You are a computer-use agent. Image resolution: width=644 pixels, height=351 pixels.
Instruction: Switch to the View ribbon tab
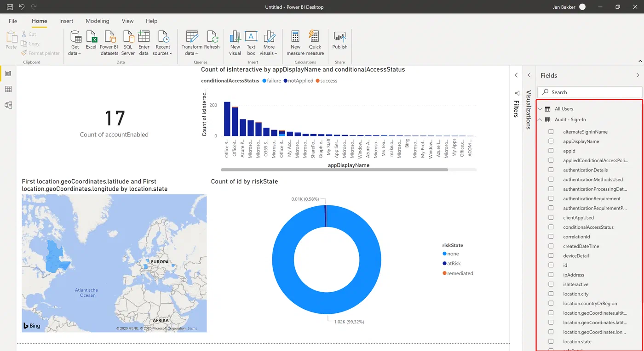127,21
